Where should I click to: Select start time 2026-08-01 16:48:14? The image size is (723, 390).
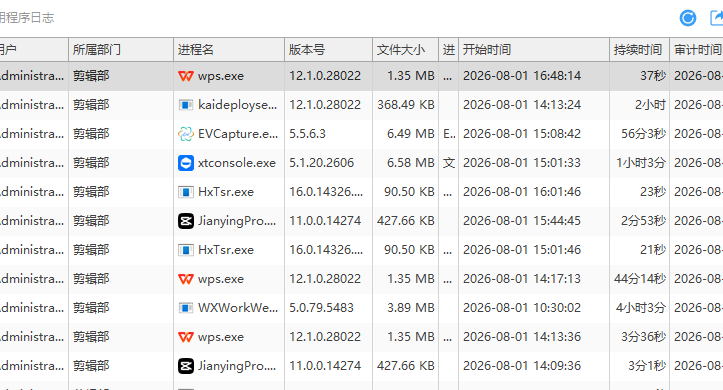click(x=522, y=76)
